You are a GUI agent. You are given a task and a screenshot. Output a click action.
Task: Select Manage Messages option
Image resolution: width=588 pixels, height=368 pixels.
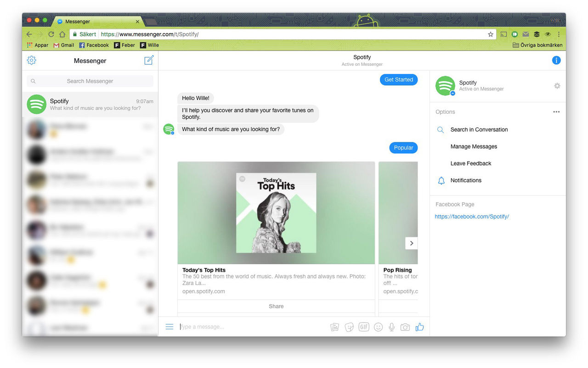click(474, 147)
